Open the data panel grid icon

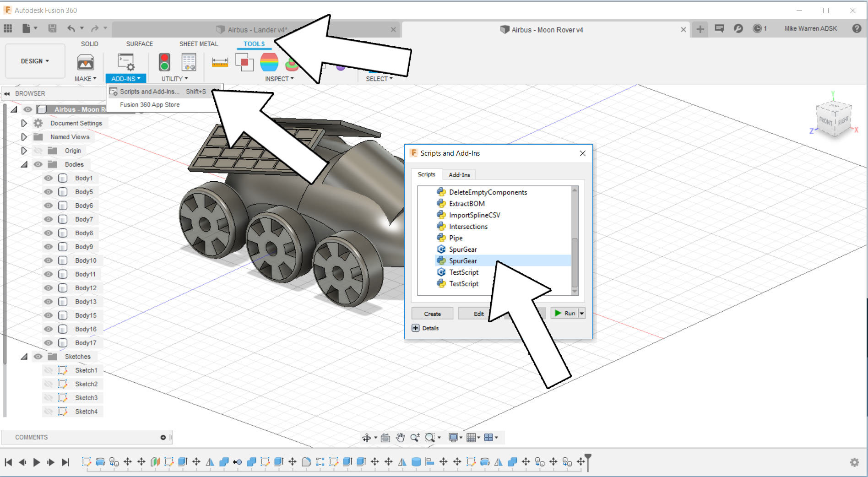click(x=8, y=28)
